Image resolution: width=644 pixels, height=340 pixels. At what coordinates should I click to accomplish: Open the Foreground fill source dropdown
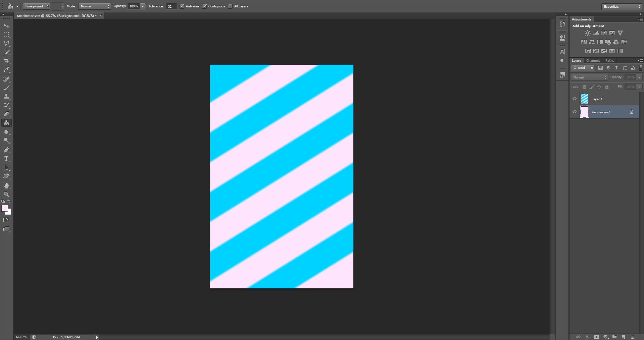[37, 6]
